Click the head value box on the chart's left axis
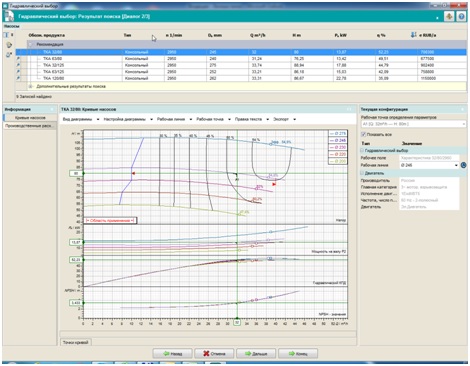 coord(76,173)
